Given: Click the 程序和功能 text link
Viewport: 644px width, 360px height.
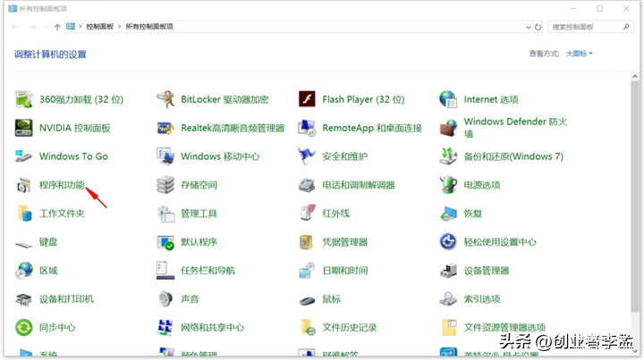Looking at the screenshot, I should [x=62, y=185].
